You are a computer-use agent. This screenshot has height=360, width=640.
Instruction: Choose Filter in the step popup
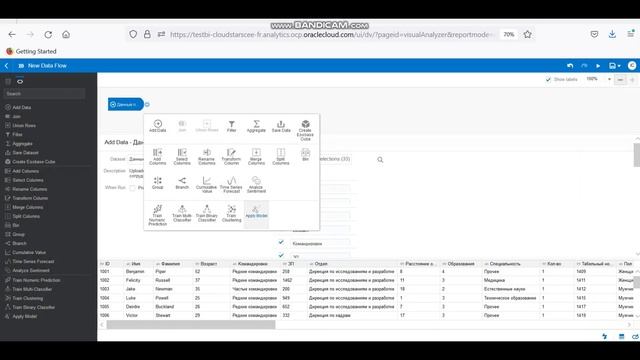click(231, 126)
